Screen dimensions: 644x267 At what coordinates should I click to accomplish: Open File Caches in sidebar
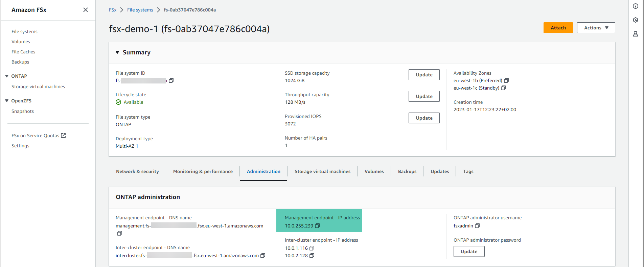(x=23, y=52)
